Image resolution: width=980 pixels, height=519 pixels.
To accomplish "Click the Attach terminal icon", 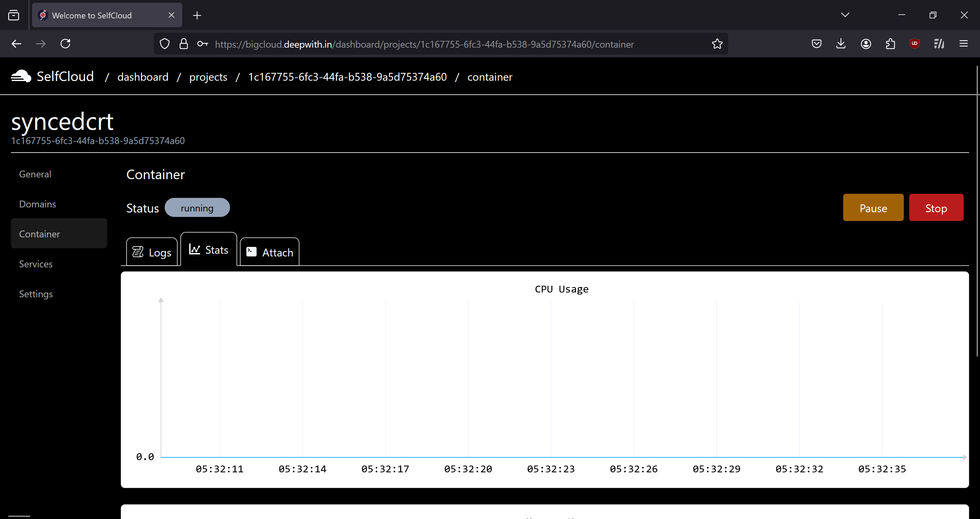I will tap(251, 252).
